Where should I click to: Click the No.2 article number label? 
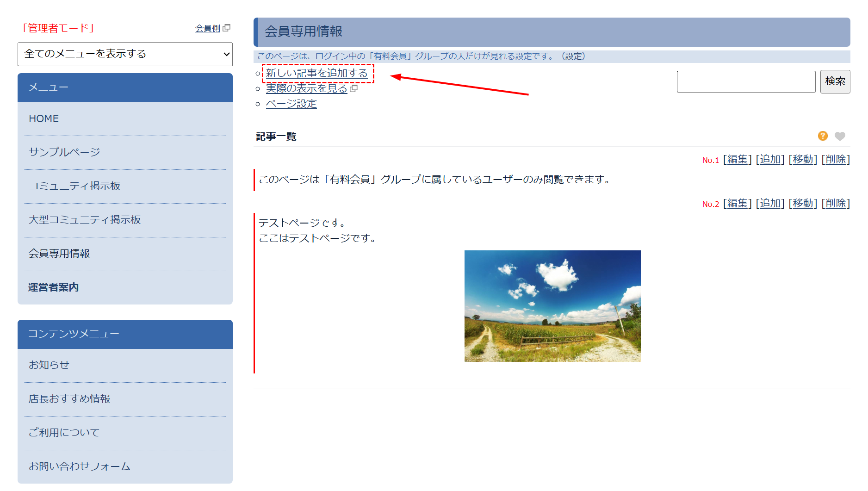coord(711,204)
